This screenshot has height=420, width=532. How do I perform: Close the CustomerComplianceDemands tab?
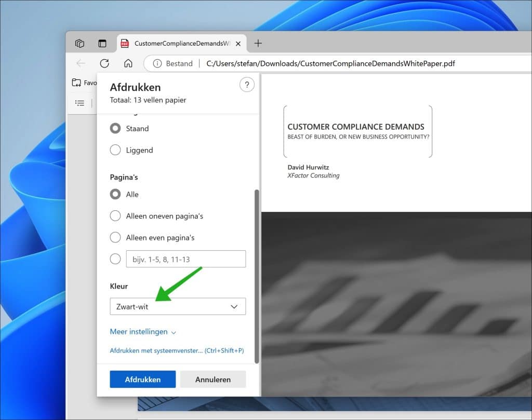point(238,44)
